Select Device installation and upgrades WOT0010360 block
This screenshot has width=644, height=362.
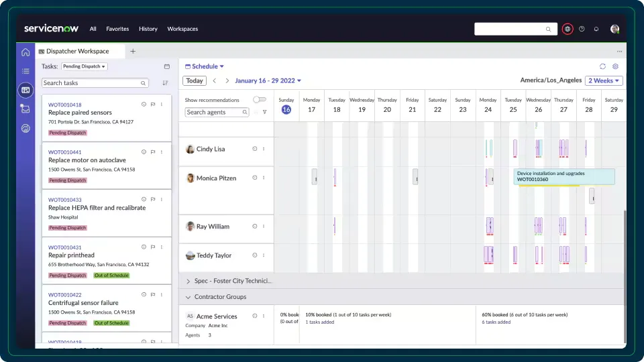(x=564, y=176)
